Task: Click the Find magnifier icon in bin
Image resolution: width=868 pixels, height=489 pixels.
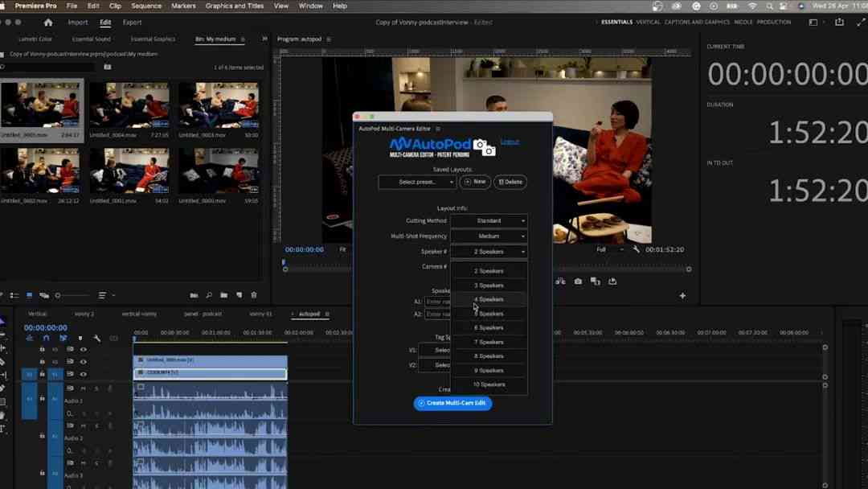Action: [x=209, y=295]
